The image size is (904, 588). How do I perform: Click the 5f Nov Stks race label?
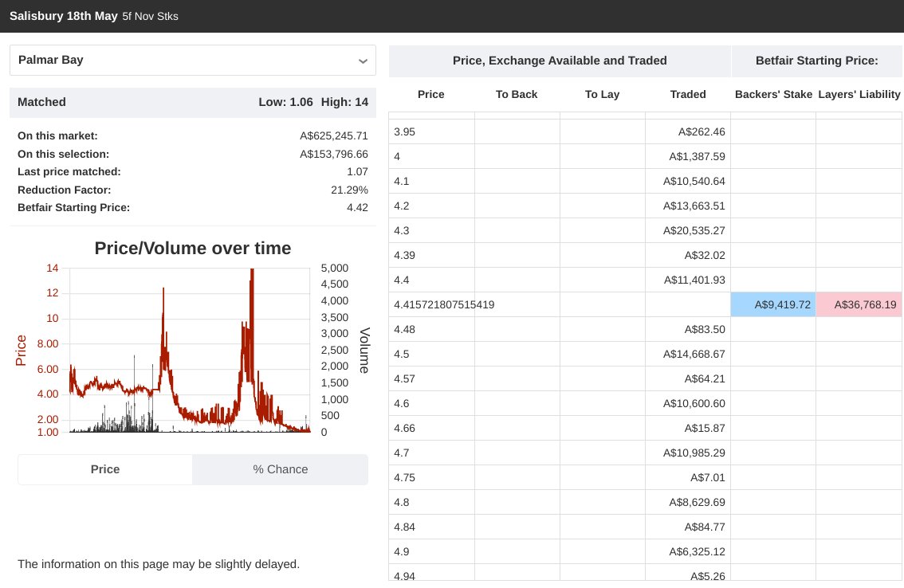point(150,17)
